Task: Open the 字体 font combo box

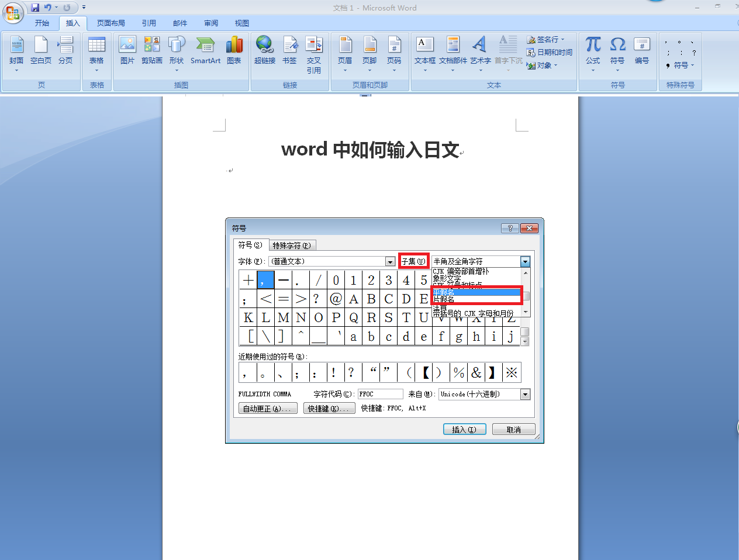Action: click(x=332, y=261)
